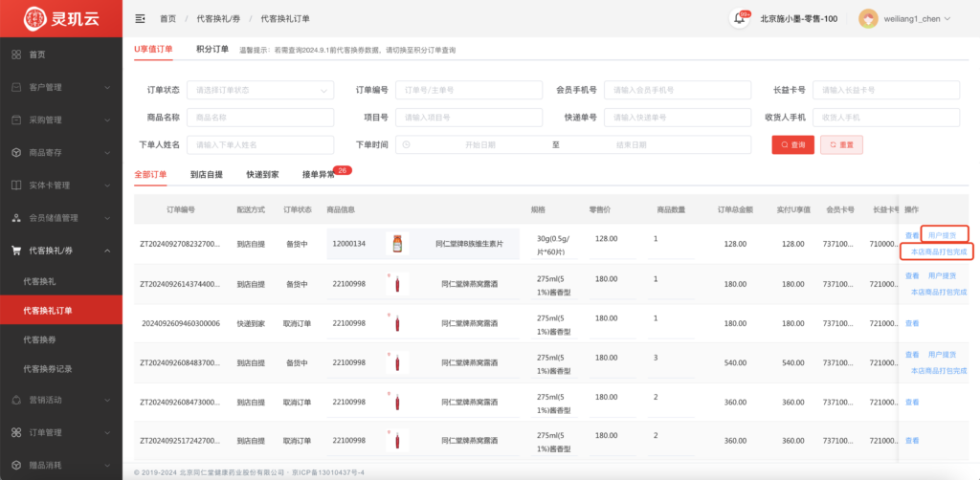Focus the 收货人手机 input field
The width and height of the screenshot is (980, 480).
point(886,118)
